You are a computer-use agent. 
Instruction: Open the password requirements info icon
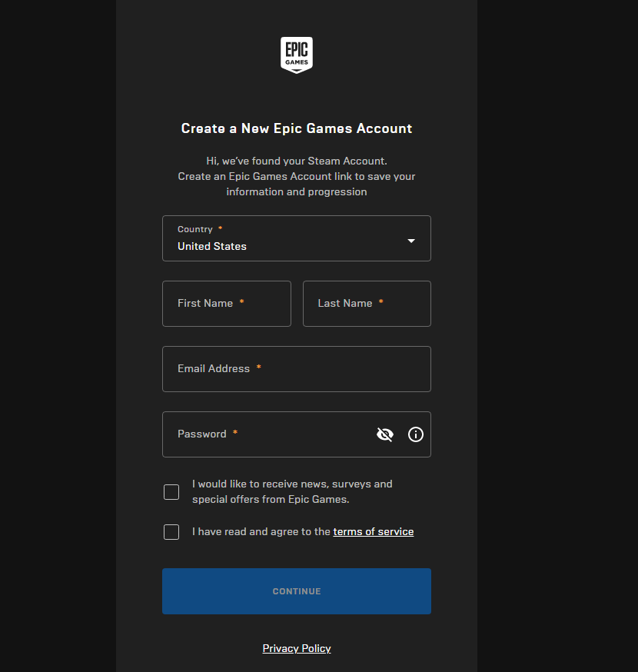(416, 434)
